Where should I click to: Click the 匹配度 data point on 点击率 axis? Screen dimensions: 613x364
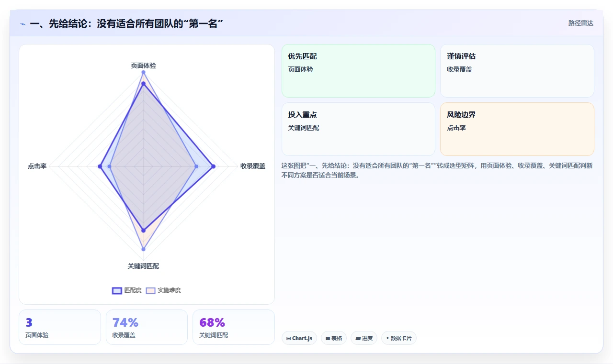point(100,166)
